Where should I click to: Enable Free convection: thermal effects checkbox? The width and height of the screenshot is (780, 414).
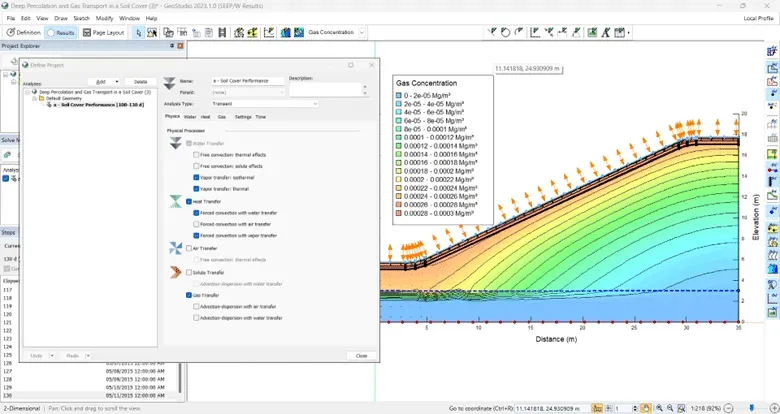point(197,155)
